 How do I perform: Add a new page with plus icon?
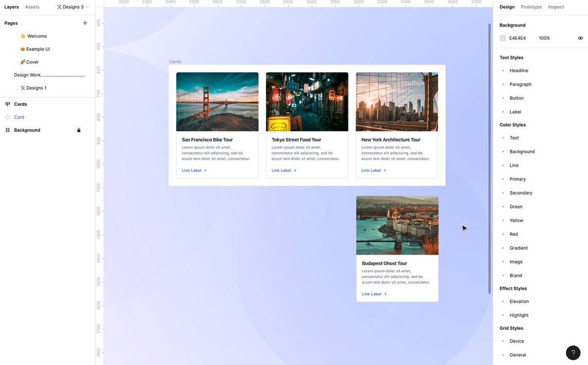pos(85,23)
